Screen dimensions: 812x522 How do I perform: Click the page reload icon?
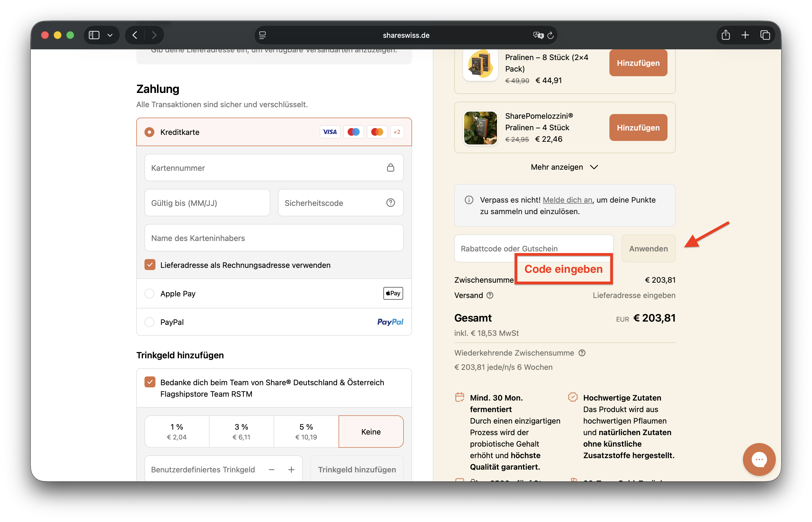[x=550, y=35]
